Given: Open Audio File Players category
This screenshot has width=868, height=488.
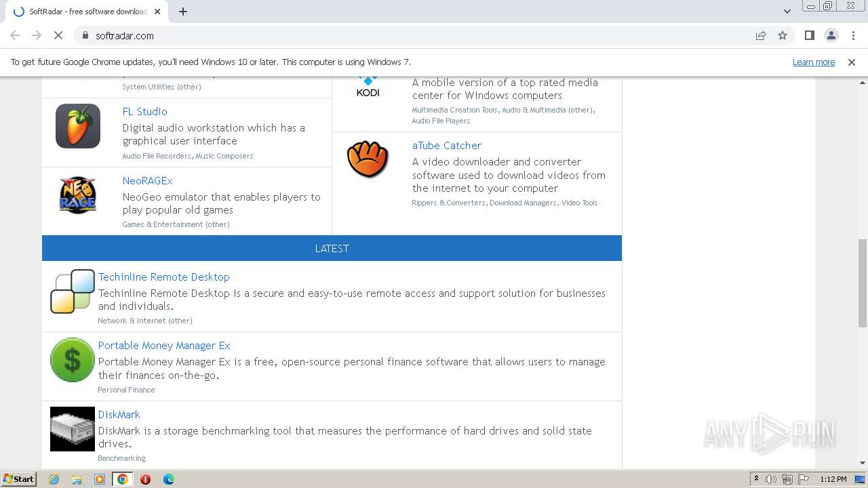Looking at the screenshot, I should pos(441,121).
